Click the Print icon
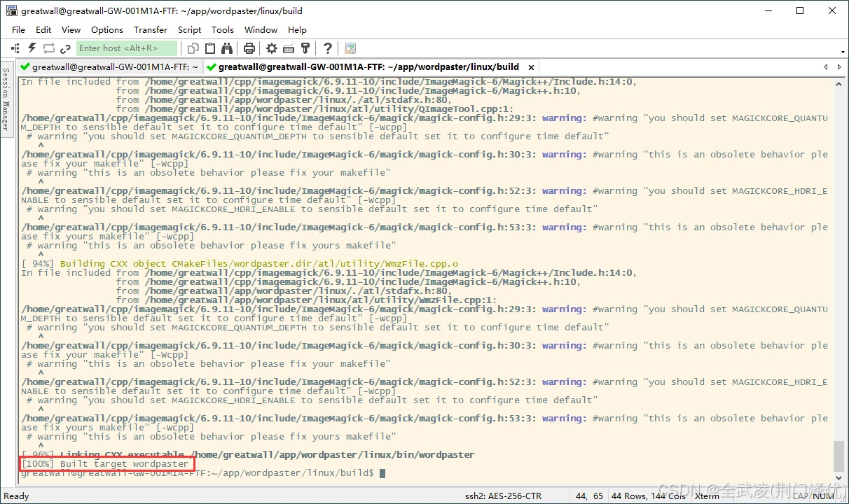The height and width of the screenshot is (504, 849). coord(249,48)
